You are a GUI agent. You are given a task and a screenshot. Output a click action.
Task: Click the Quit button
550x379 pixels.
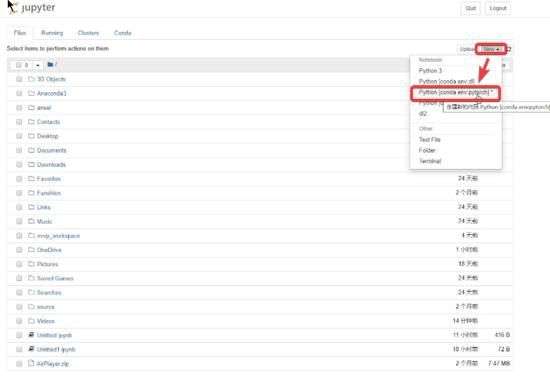tap(471, 8)
